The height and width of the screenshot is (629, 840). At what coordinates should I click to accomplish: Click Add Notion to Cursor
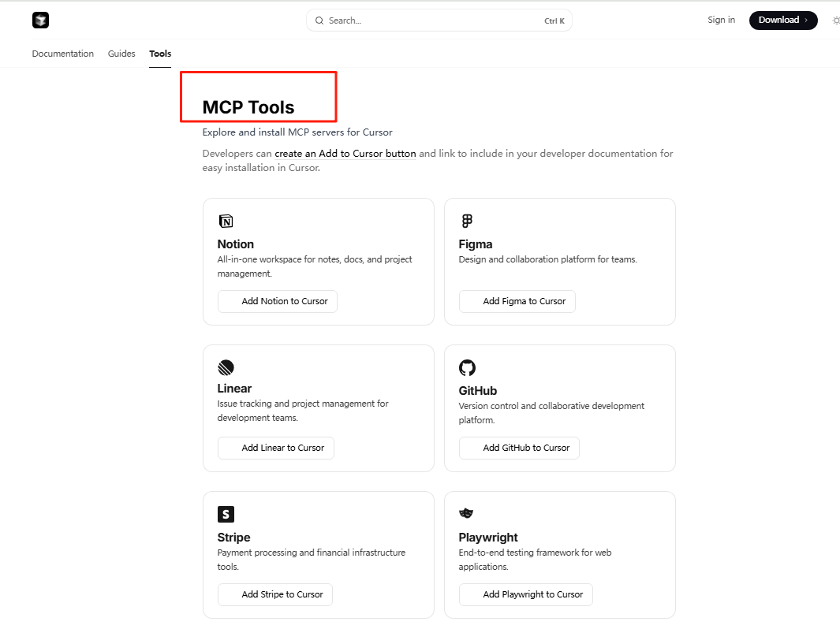click(x=278, y=301)
